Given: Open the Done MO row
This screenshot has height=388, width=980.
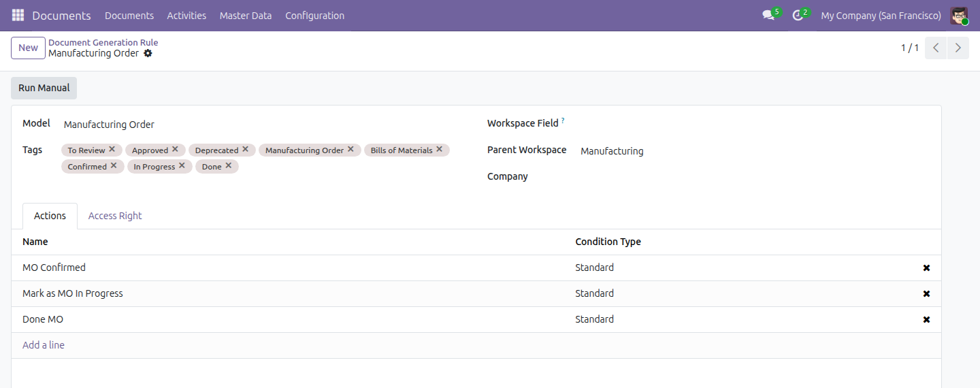Looking at the screenshot, I should (476, 320).
